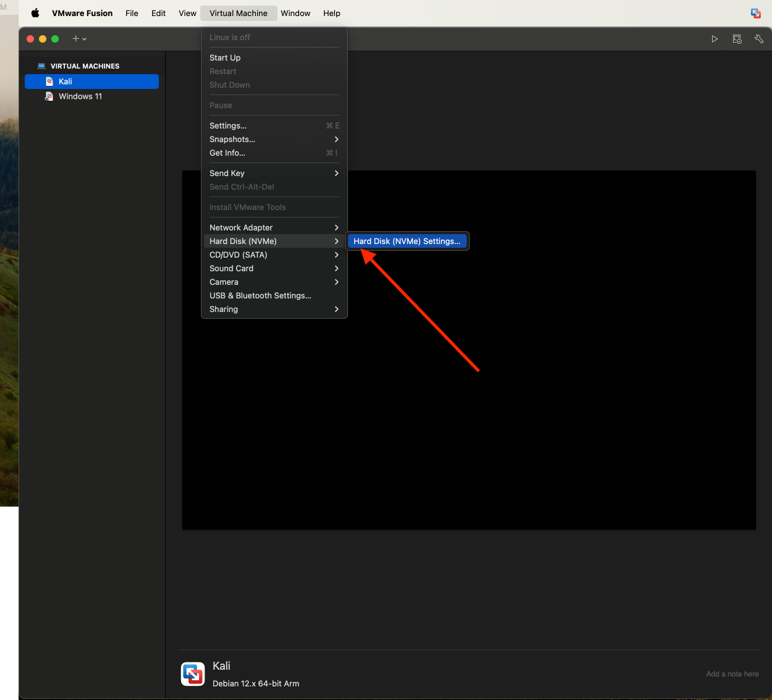Screen dimensions: 772x700
Task: Choose Start Up from the menu
Action: [x=225, y=58]
